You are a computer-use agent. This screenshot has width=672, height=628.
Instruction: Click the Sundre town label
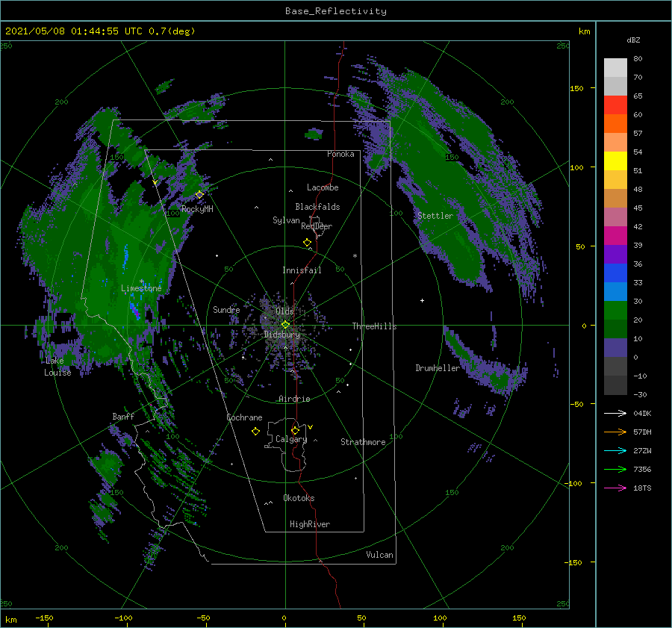click(x=226, y=310)
